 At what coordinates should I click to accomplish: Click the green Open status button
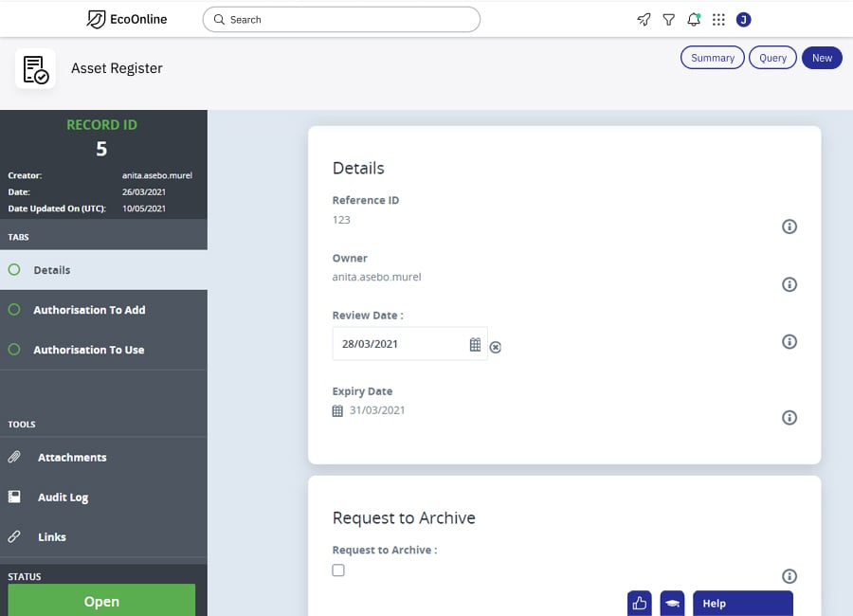[x=101, y=600]
